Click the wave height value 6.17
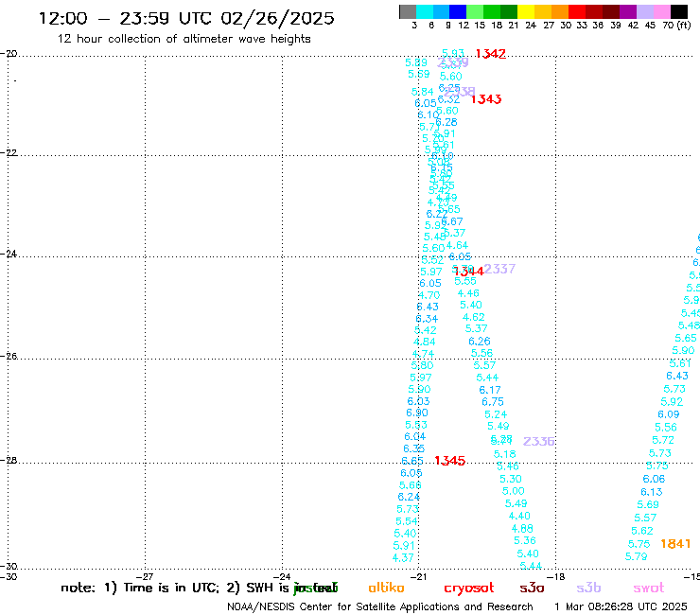The image size is (700, 615). point(490,390)
